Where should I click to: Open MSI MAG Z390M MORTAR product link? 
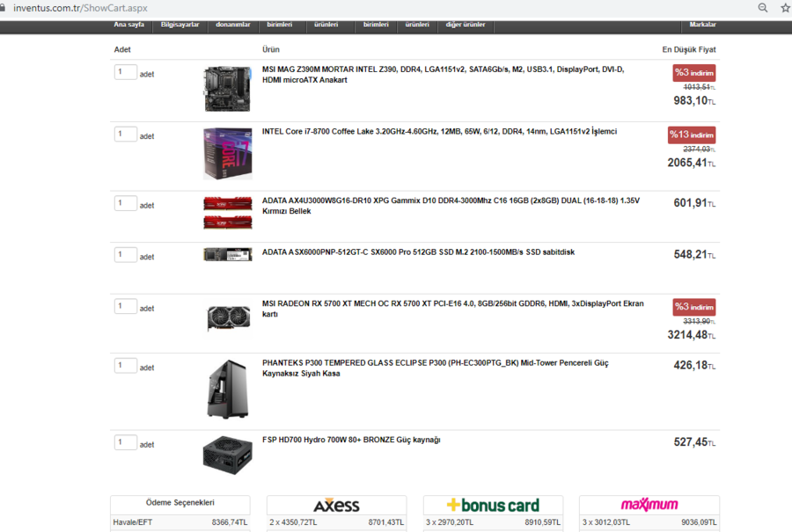point(443,75)
